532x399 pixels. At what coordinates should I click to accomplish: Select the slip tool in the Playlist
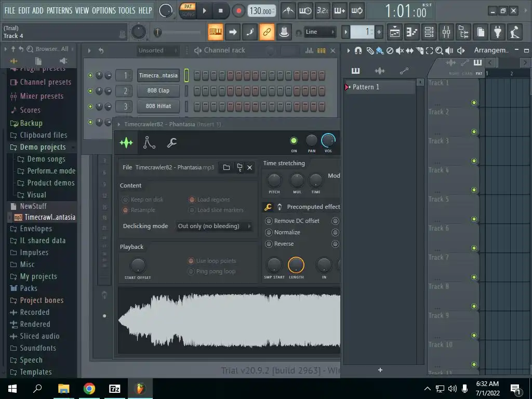pyautogui.click(x=409, y=51)
